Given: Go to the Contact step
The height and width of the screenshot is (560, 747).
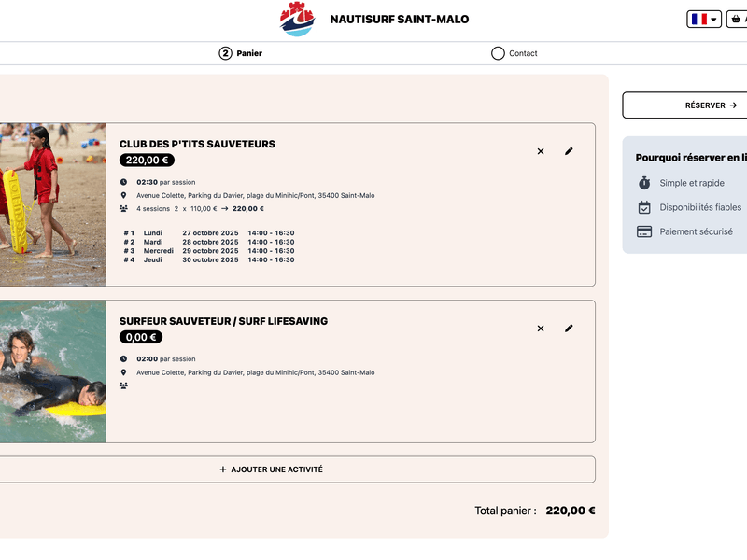Looking at the screenshot, I should point(522,53).
